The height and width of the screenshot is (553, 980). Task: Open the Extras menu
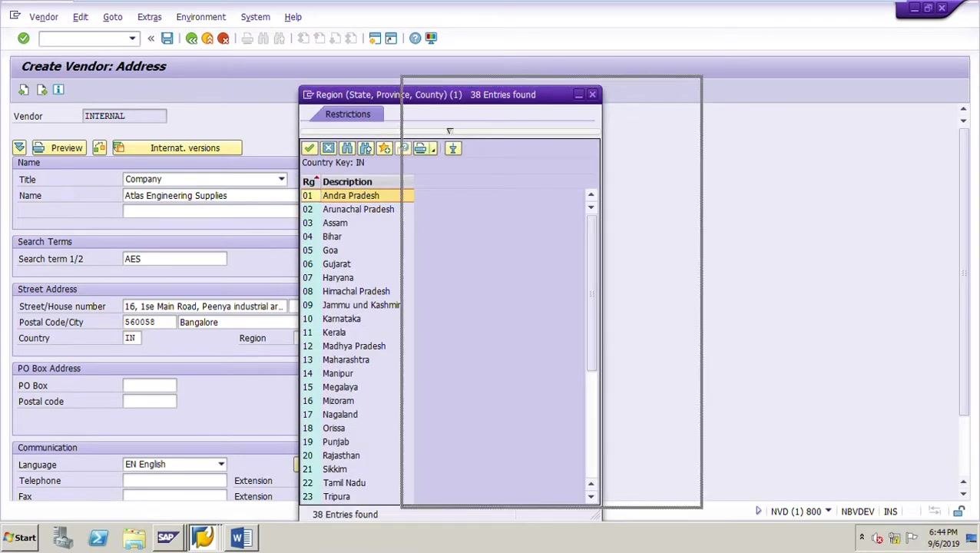pos(149,17)
